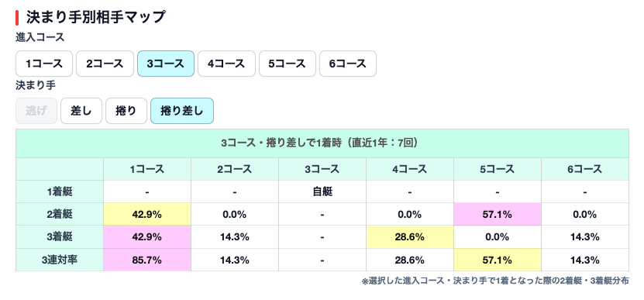The image size is (644, 300).
Task: Click the disabled 逃げ winning-move button
Action: [x=36, y=111]
